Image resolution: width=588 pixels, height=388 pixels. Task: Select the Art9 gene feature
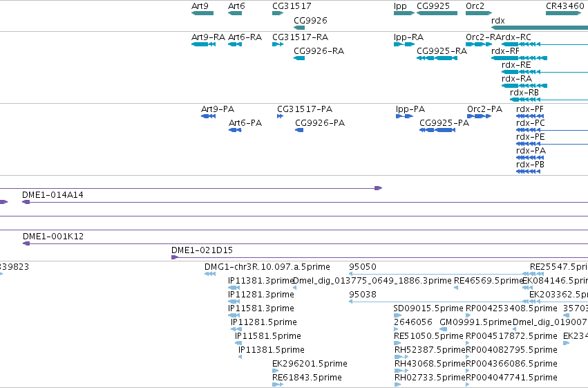pos(202,13)
